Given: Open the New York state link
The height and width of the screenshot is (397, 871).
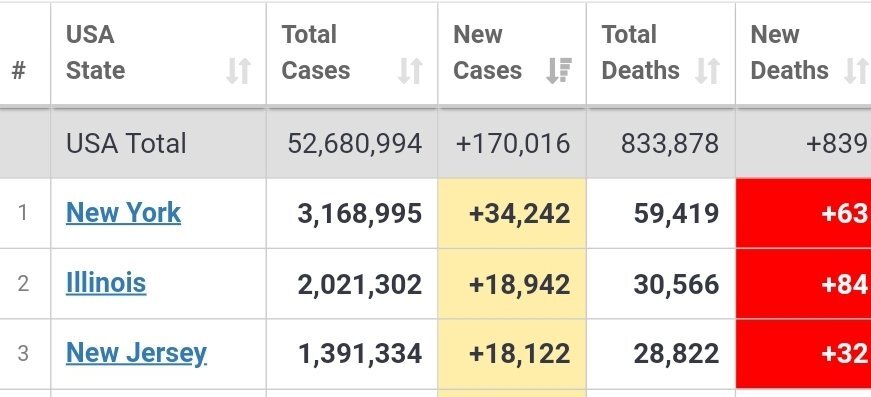Looking at the screenshot, I should (123, 213).
